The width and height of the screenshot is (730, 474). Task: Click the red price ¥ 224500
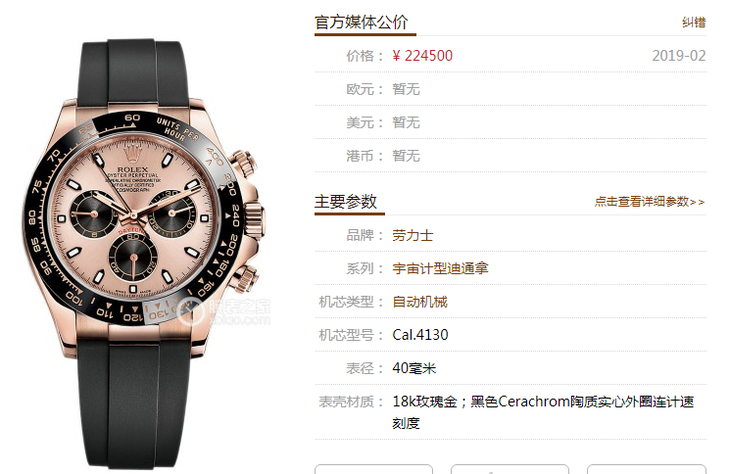pyautogui.click(x=422, y=55)
